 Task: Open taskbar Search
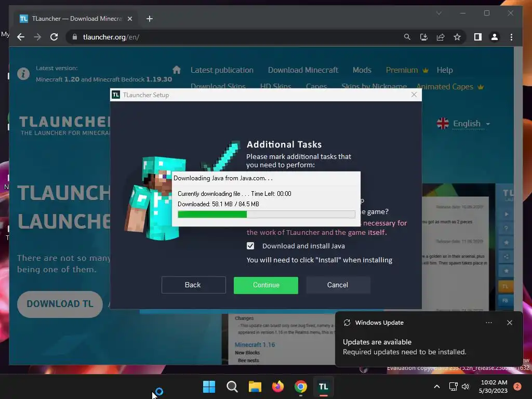coord(232,387)
